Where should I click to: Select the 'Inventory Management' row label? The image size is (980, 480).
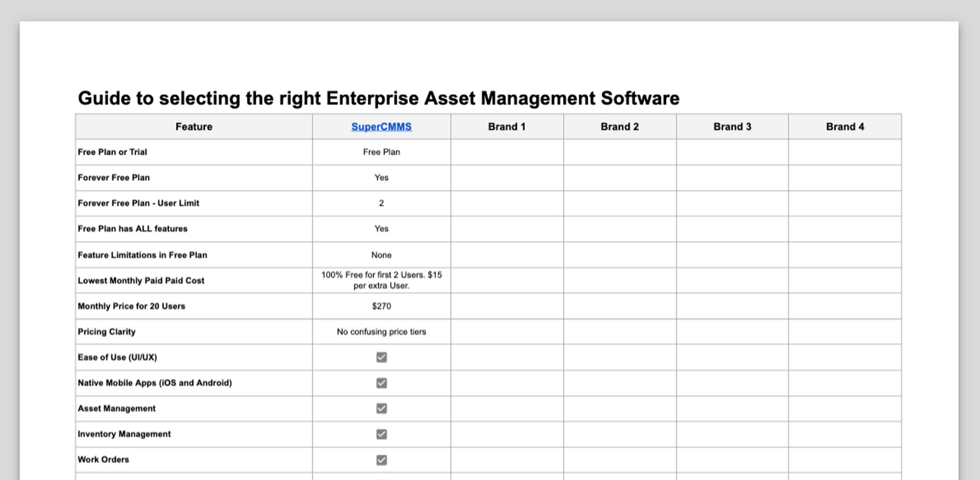pos(124,434)
